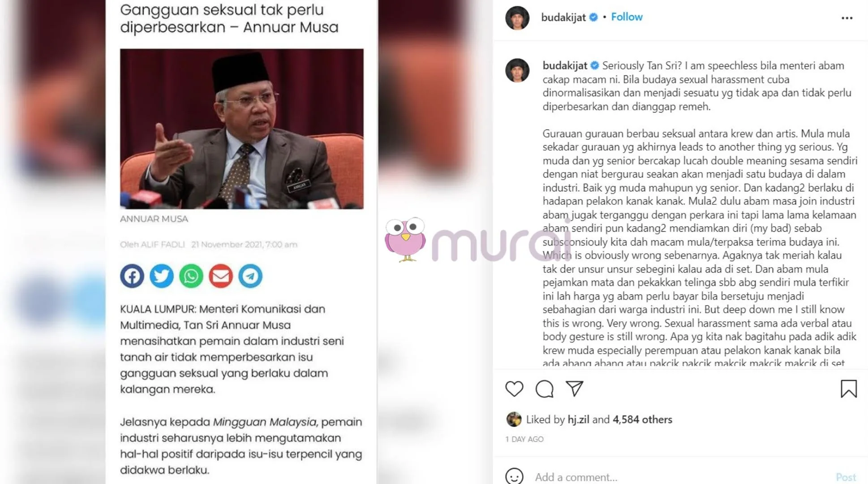The image size is (868, 484).
Task: Save the post with bookmark icon
Action: pos(848,389)
